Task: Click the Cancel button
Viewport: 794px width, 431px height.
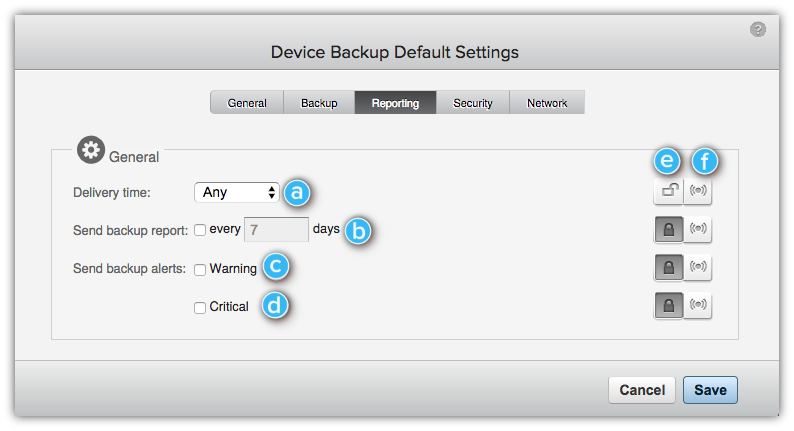Action: [x=642, y=390]
